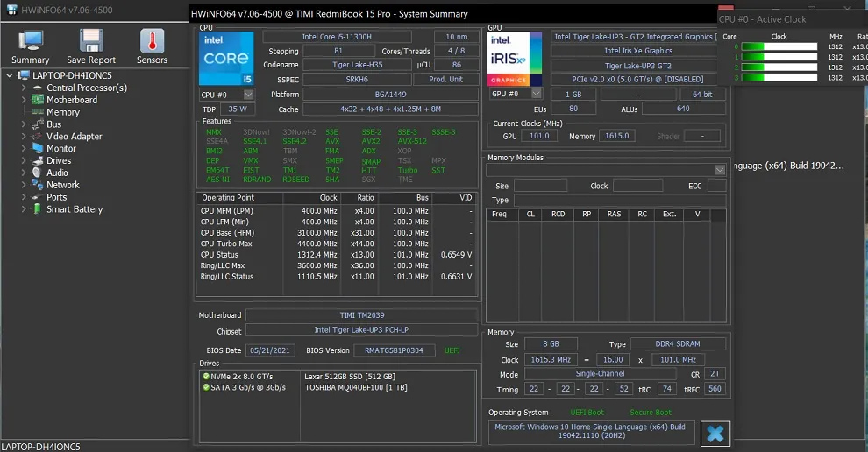Click the Core 3 clock bar in Active Clock
Viewport: 868px width, 452px height.
coord(779,77)
